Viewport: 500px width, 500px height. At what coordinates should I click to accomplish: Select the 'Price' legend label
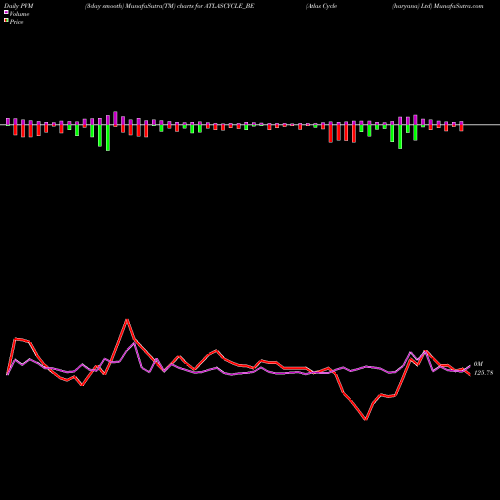pos(16,22)
